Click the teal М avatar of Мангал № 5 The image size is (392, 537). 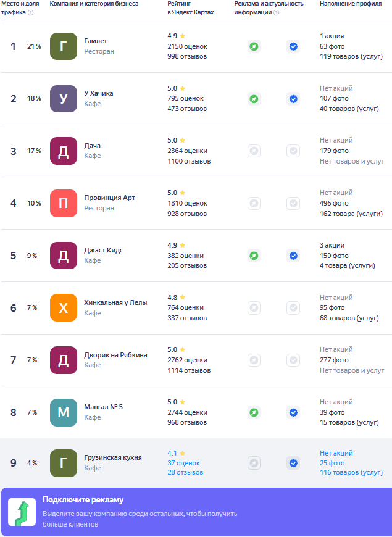click(64, 412)
